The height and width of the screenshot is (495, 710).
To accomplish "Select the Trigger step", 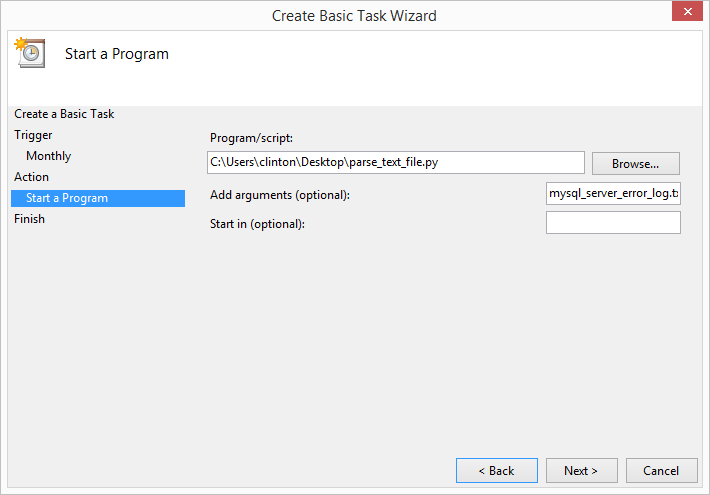I will pos(33,135).
